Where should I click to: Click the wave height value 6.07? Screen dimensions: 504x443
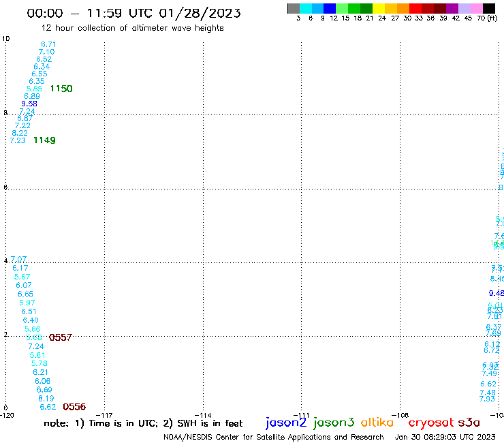point(24,285)
